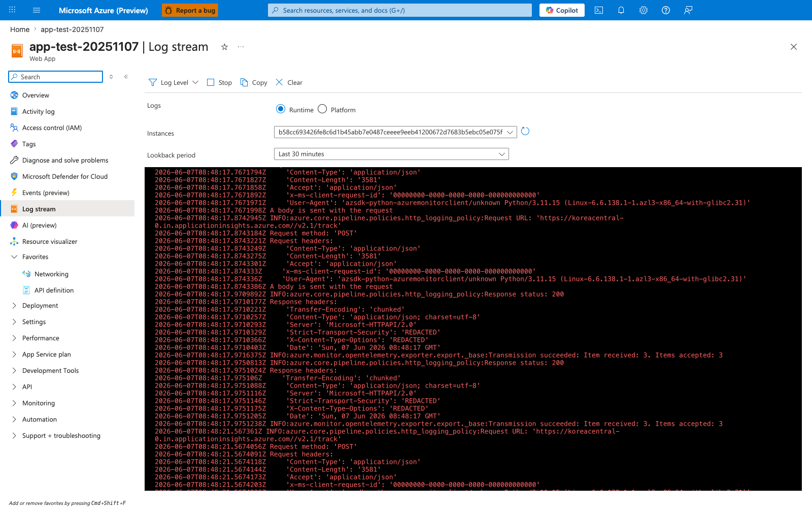Click the Overview globe icon

(14, 95)
